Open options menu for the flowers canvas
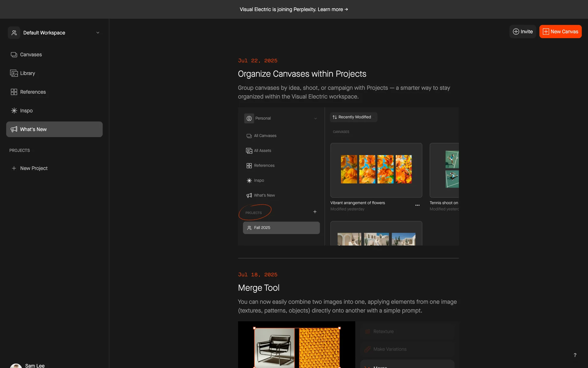 pos(417,205)
